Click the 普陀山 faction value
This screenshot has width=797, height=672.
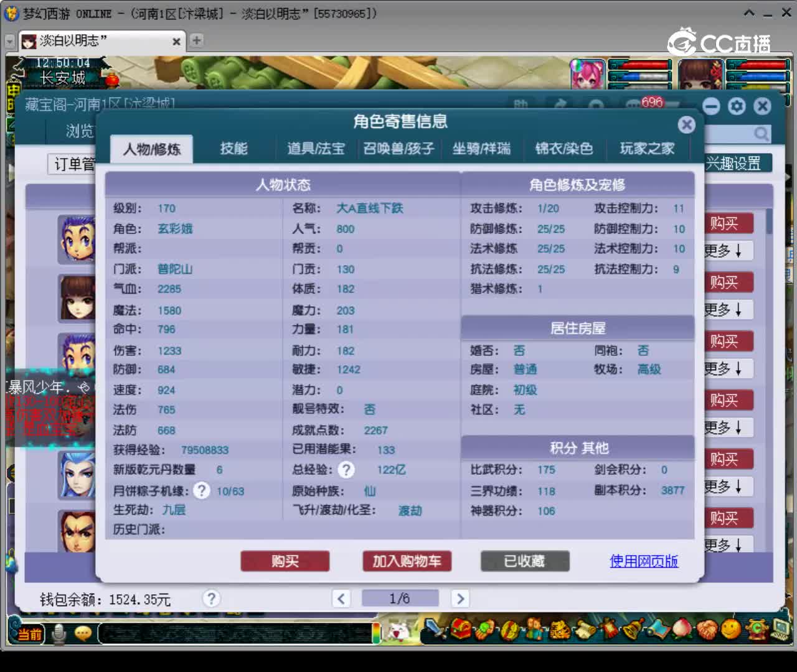(175, 269)
